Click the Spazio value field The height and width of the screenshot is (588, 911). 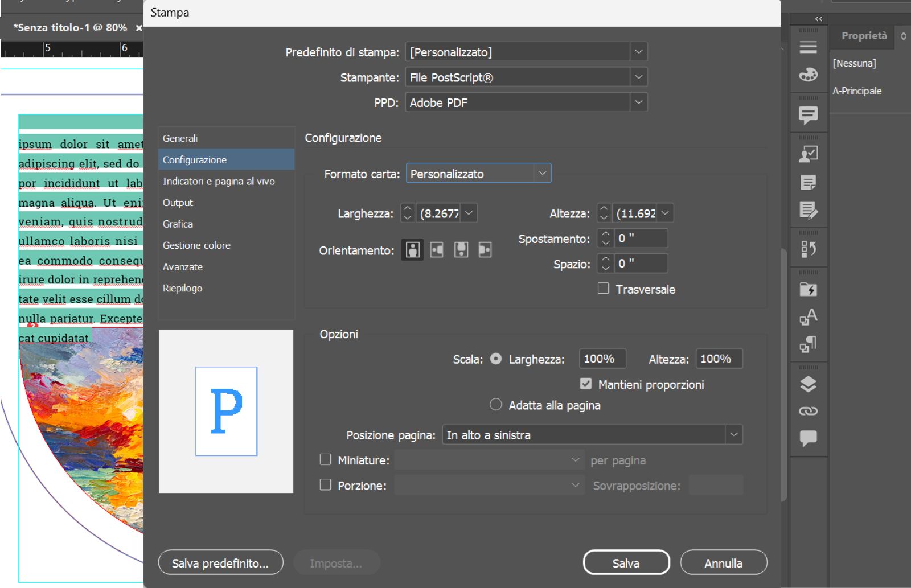[x=641, y=263]
